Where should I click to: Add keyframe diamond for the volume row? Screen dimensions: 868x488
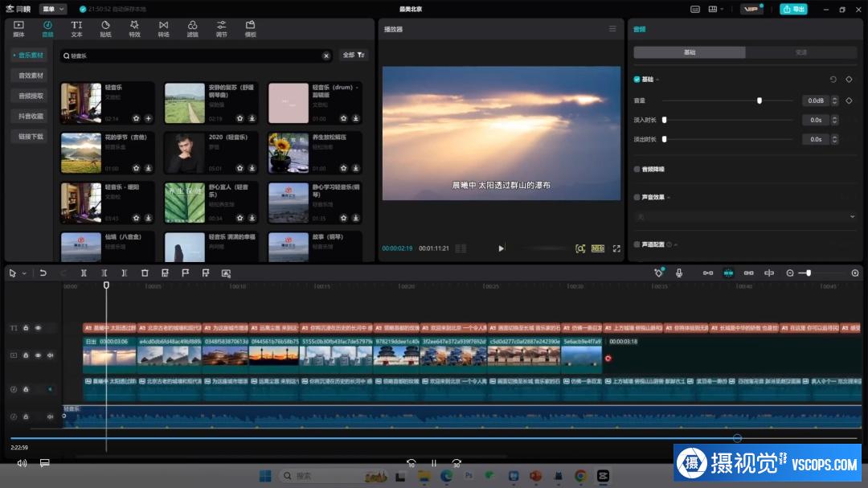(850, 100)
